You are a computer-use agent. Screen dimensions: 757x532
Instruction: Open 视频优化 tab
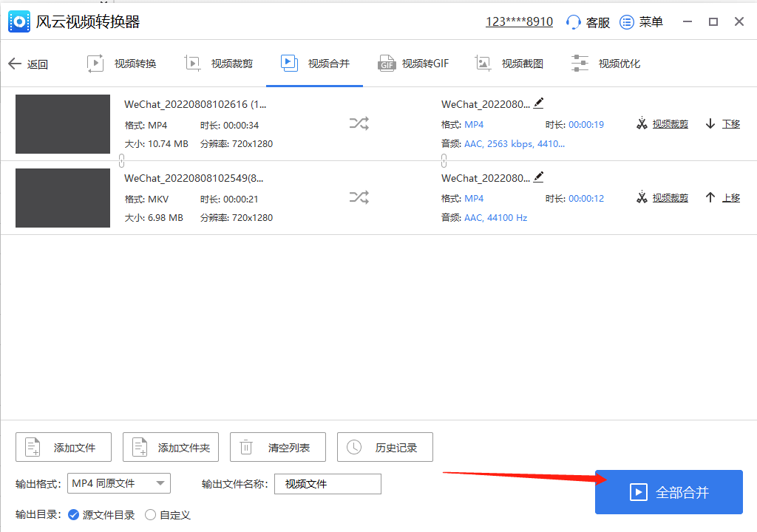(x=606, y=64)
